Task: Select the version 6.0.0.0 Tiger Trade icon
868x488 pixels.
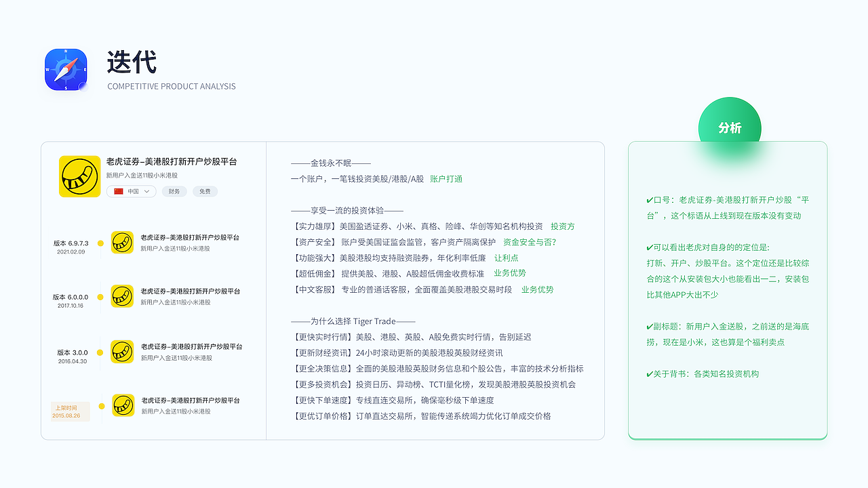Action: (x=122, y=297)
